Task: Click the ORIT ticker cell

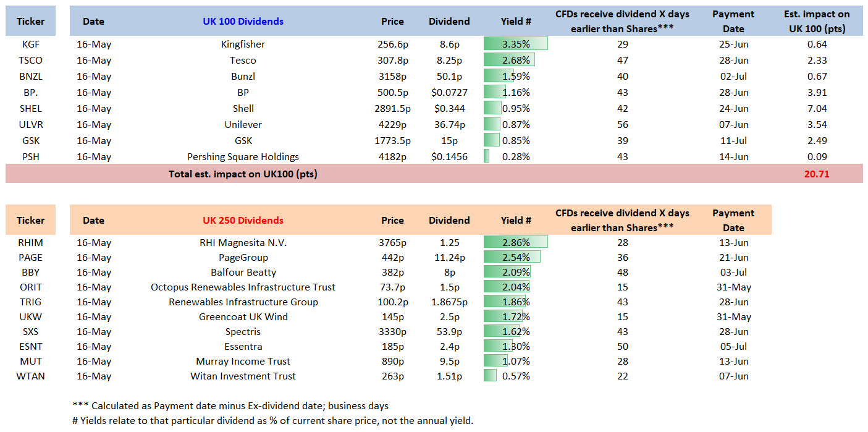Action: (x=30, y=287)
